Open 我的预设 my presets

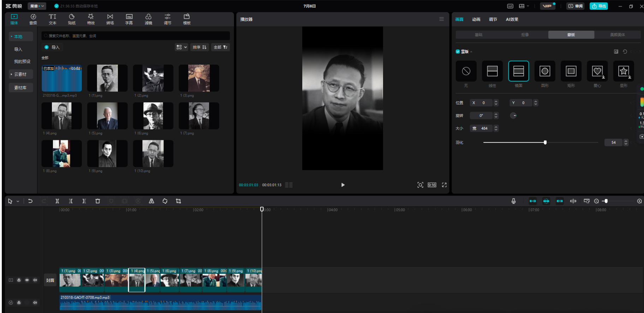coord(22,61)
